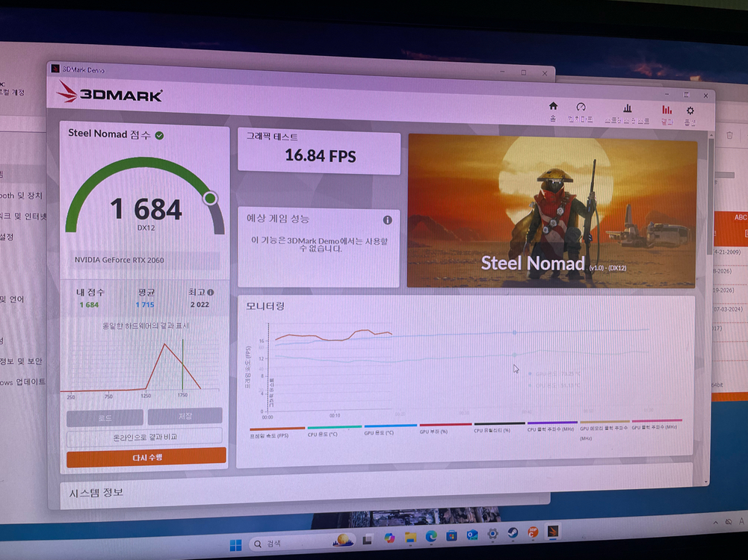748x560 pixels.
Task: Open Task View from the taskbar
Action: click(x=368, y=540)
